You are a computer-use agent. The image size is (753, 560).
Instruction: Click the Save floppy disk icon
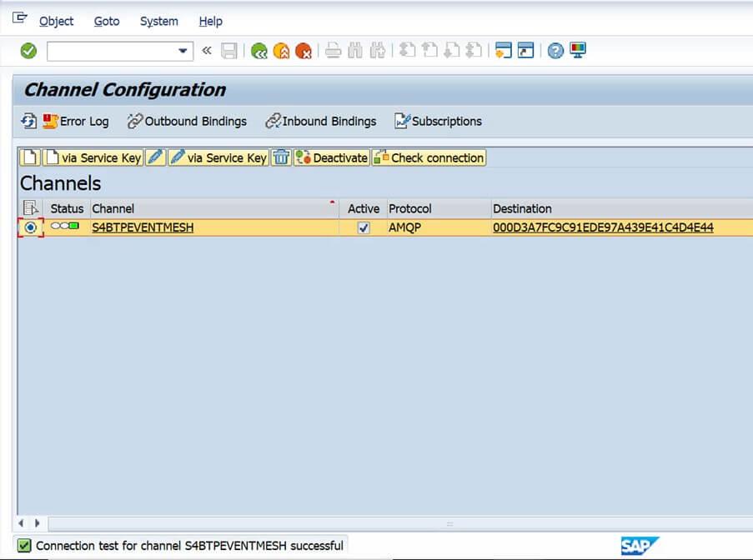229,50
